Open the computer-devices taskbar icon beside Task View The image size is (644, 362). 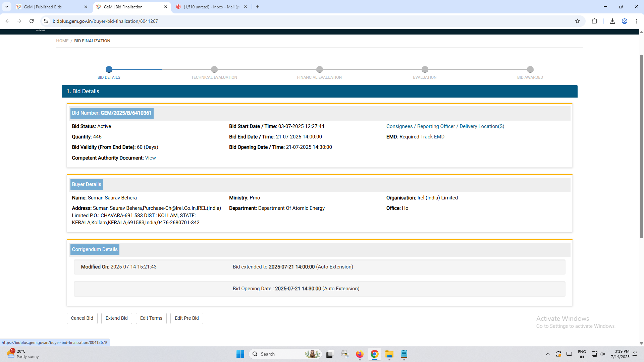point(345,354)
